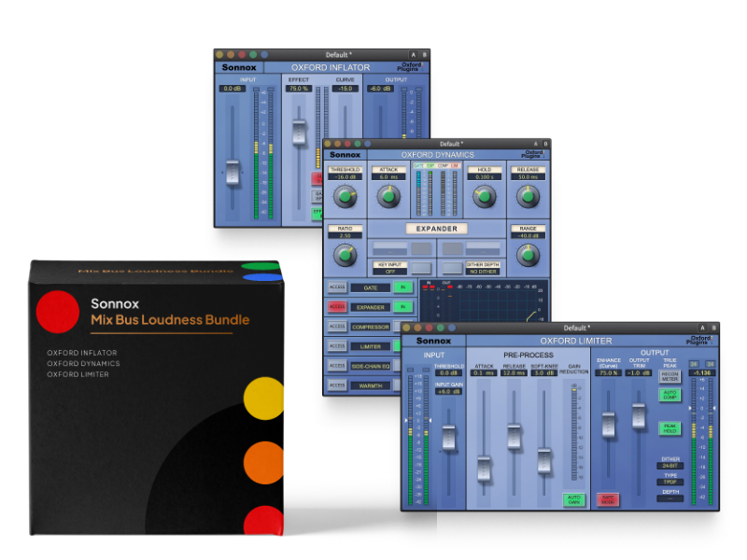Open Default preset title in Oxford Dynamics
The image size is (747, 560).
pos(451,144)
